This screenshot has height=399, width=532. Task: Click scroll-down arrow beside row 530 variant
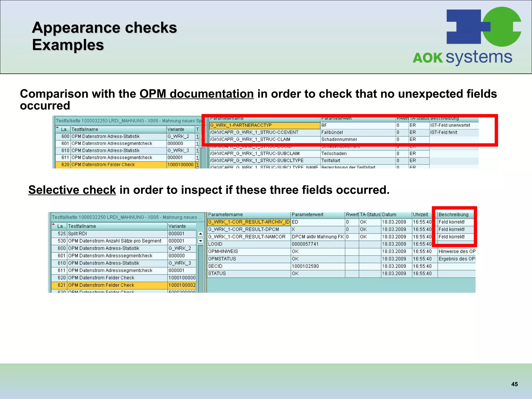pos(201,241)
